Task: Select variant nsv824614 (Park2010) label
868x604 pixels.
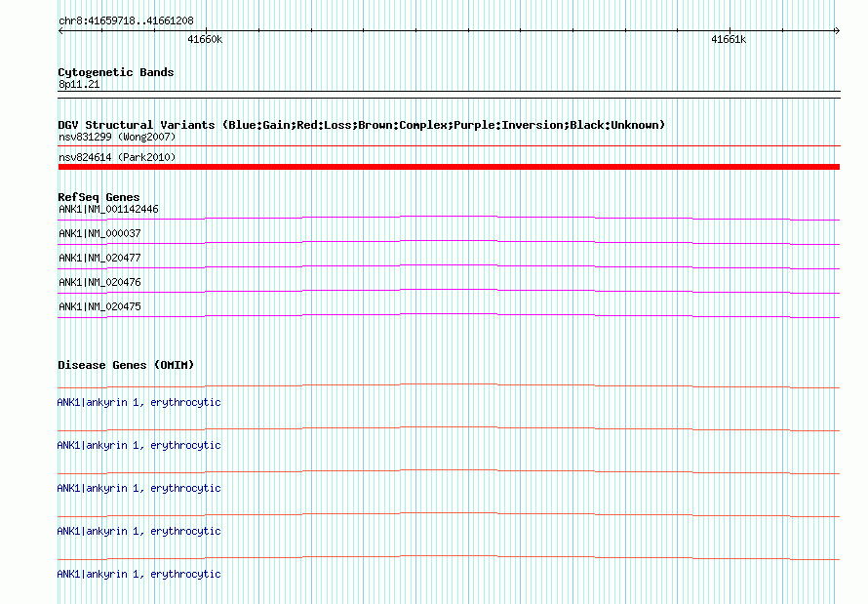Action: (117, 157)
